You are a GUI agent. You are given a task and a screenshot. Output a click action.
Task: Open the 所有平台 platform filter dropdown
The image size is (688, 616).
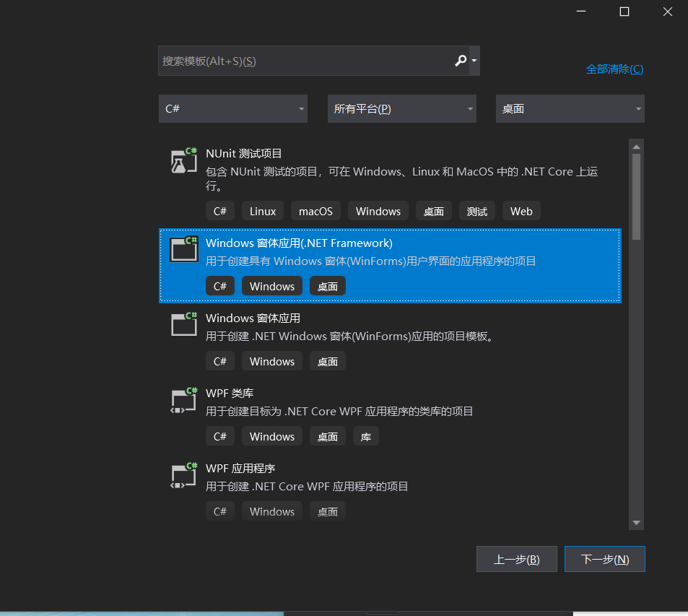(402, 108)
